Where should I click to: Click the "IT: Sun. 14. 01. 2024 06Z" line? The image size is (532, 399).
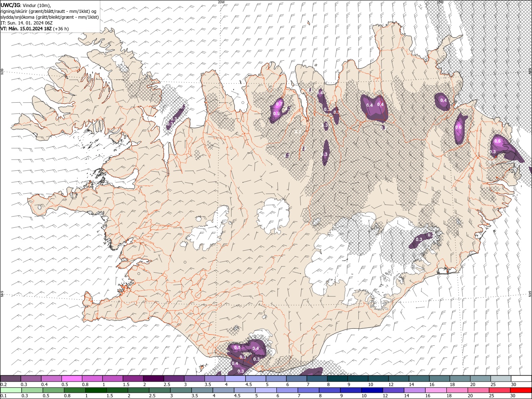pyautogui.click(x=26, y=23)
